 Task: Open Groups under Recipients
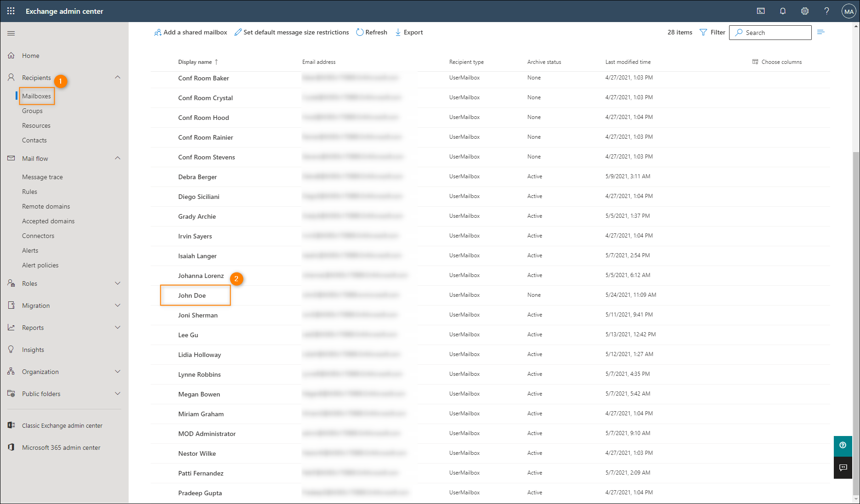coord(32,111)
